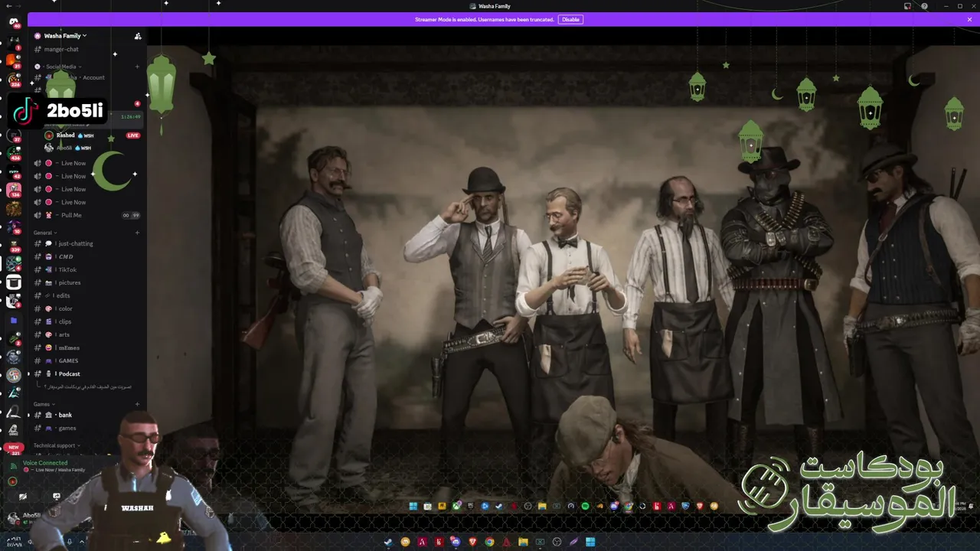Viewport: 980px width, 551px height.
Task: Open Discord help icon in title bar
Action: coord(925,6)
